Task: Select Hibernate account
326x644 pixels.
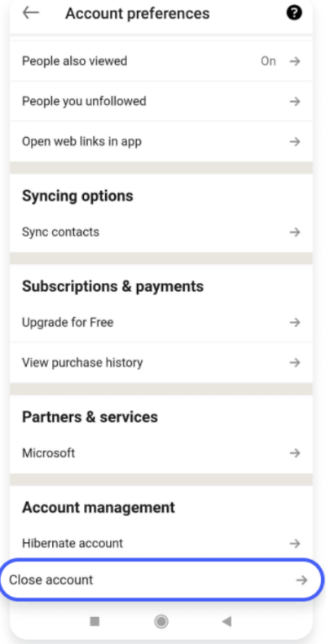Action: [161, 544]
